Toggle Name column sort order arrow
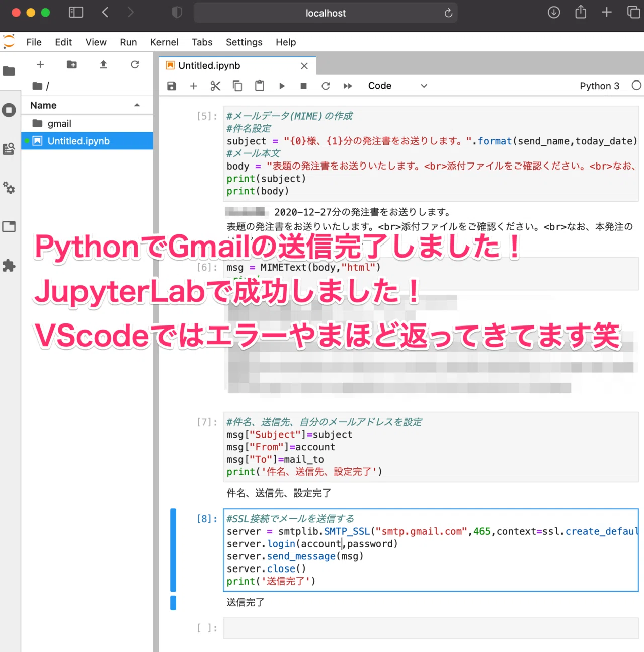 click(137, 105)
